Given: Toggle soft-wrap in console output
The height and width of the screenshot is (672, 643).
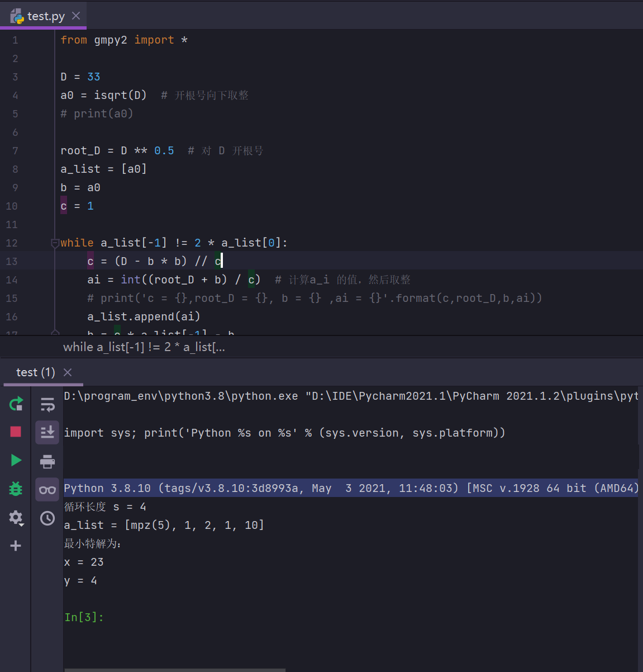Looking at the screenshot, I should (x=47, y=404).
